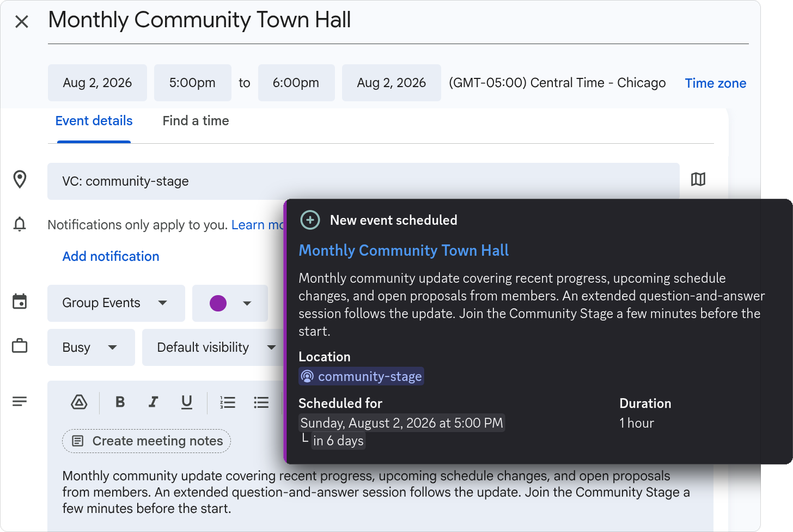Screen dimensions: 793x532
Task: Click the briefcase availability icon
Action: point(20,346)
